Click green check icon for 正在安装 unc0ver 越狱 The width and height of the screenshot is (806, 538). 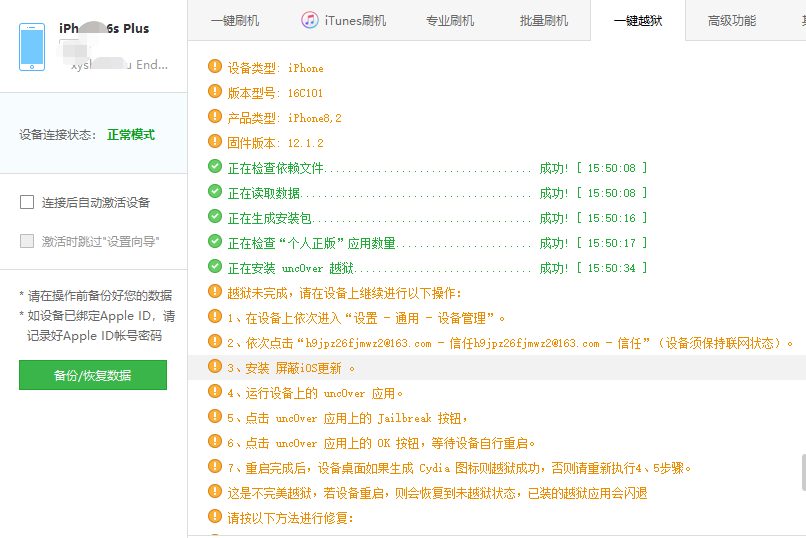(x=215, y=267)
